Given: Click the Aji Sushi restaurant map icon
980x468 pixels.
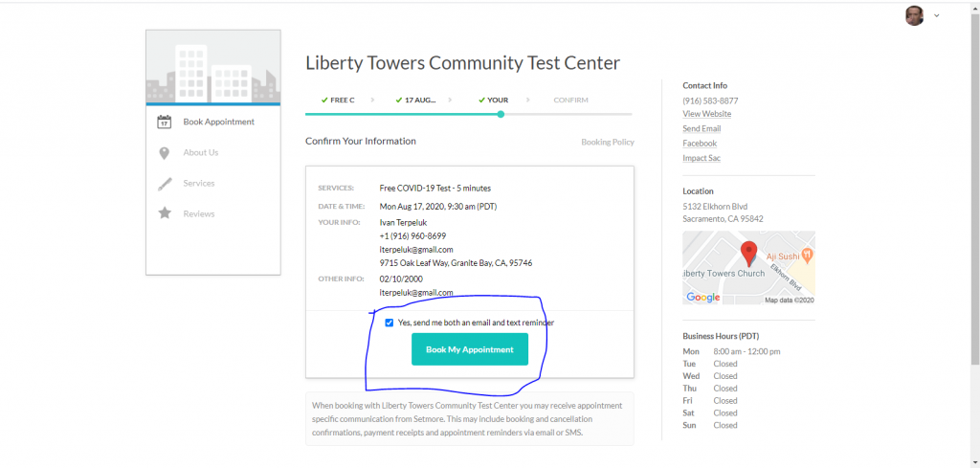Looking at the screenshot, I should [808, 255].
